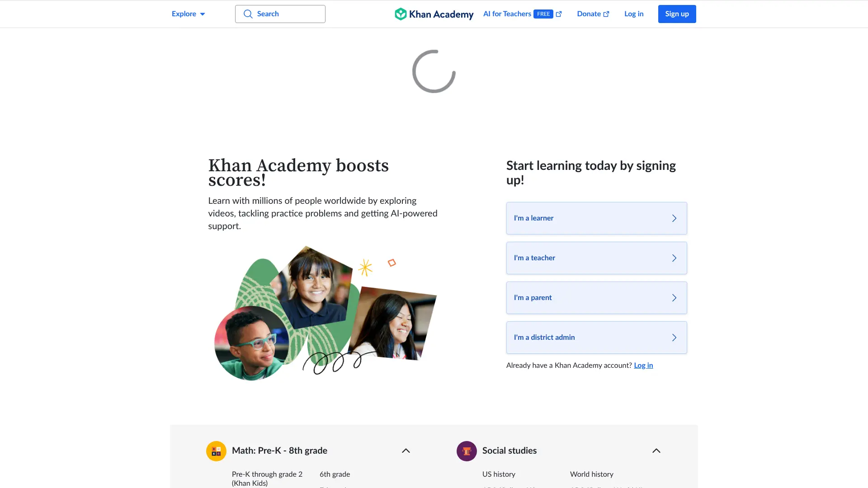Click the Start learning today heading
The width and height of the screenshot is (868, 488).
[x=591, y=173]
